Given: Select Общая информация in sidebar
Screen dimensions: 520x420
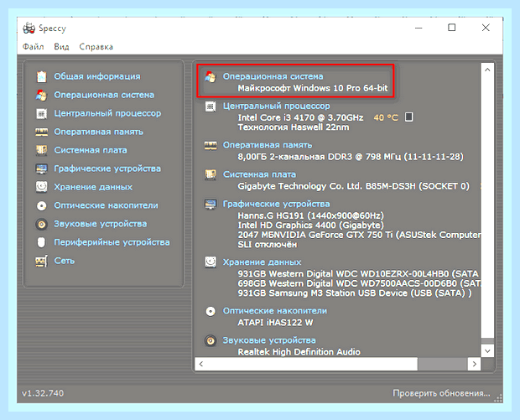Looking at the screenshot, I should tap(97, 76).
